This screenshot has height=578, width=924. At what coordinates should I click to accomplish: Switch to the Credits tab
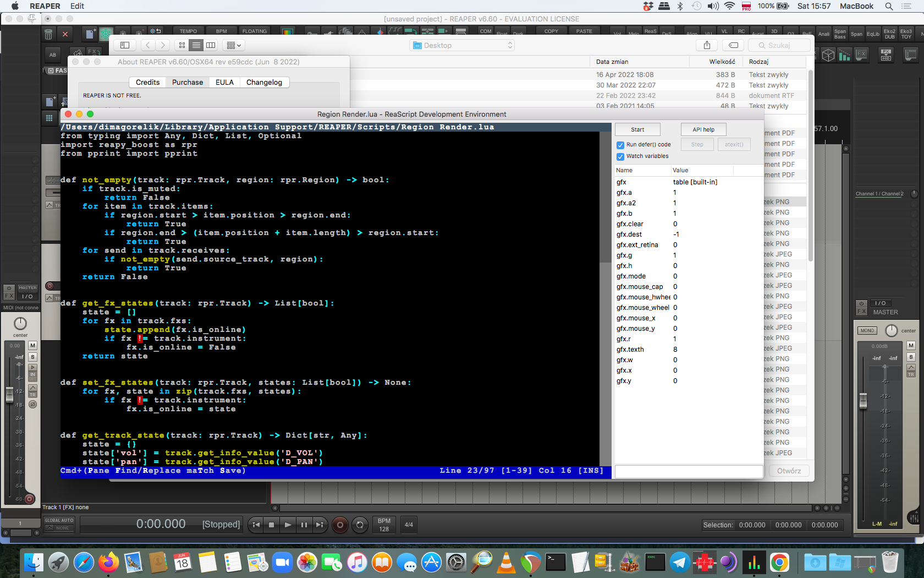(148, 83)
